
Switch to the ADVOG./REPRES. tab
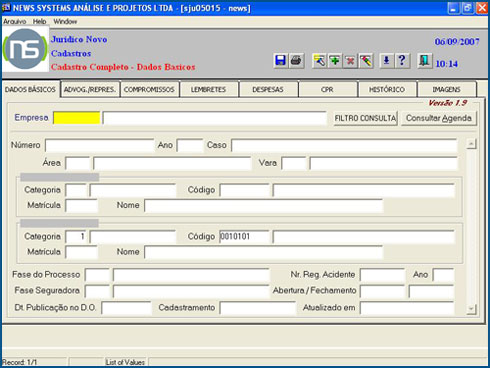pyautogui.click(x=90, y=89)
